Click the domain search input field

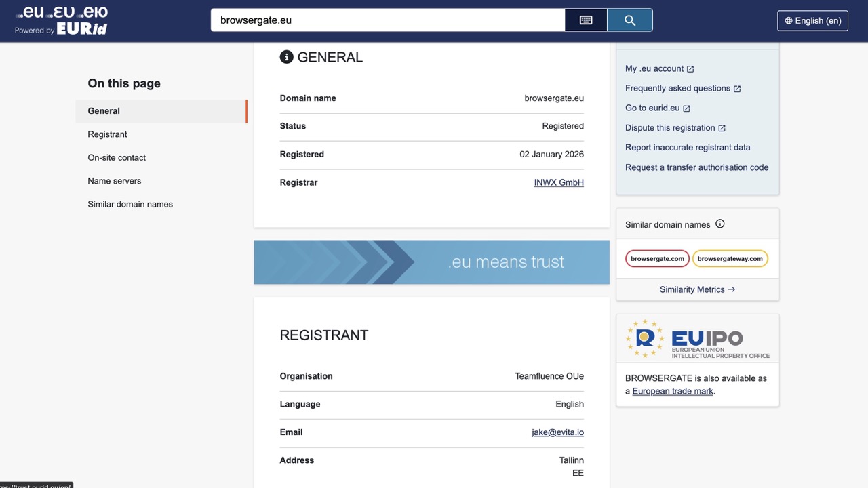click(387, 20)
